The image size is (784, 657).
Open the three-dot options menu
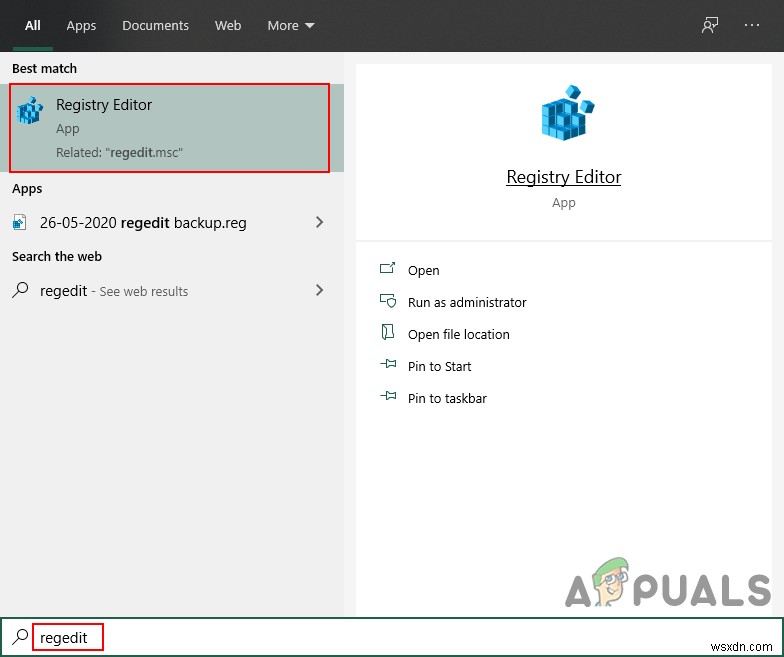coord(752,25)
